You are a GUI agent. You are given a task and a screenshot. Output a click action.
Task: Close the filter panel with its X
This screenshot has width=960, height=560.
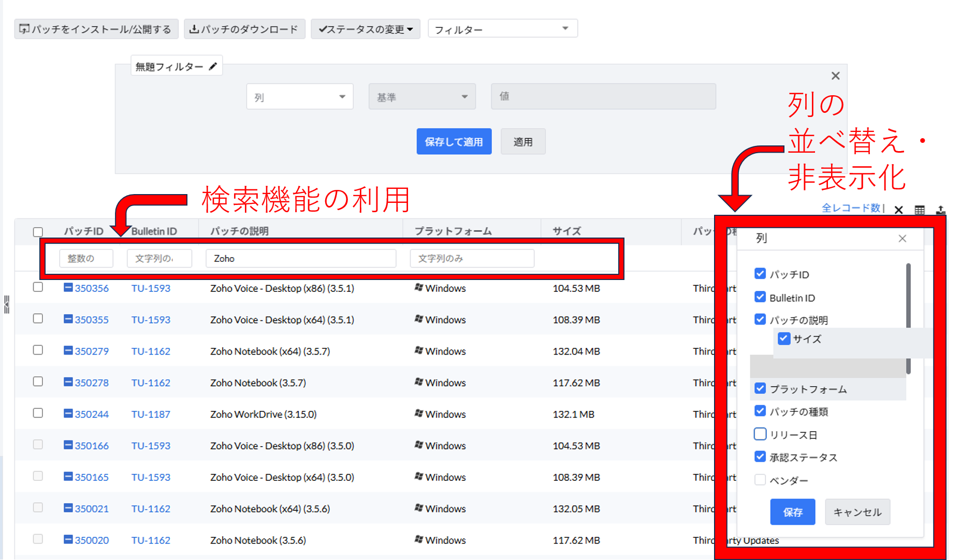click(x=835, y=76)
